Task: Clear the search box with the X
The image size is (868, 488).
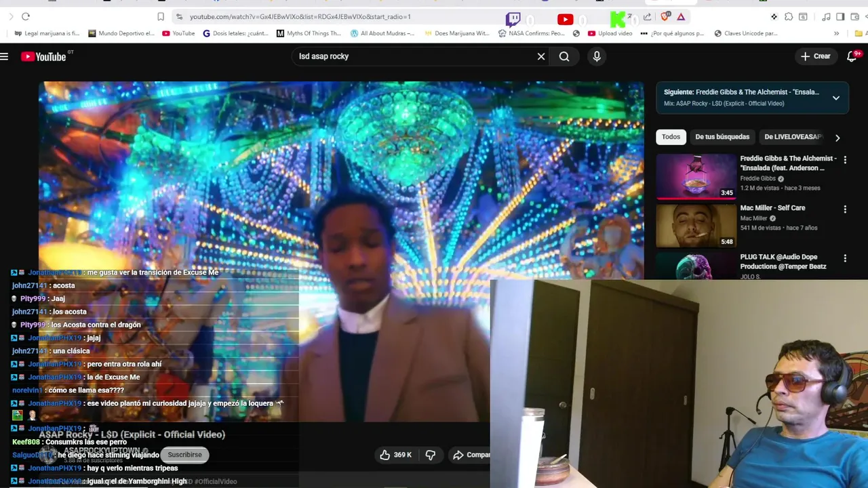Action: coord(541,56)
